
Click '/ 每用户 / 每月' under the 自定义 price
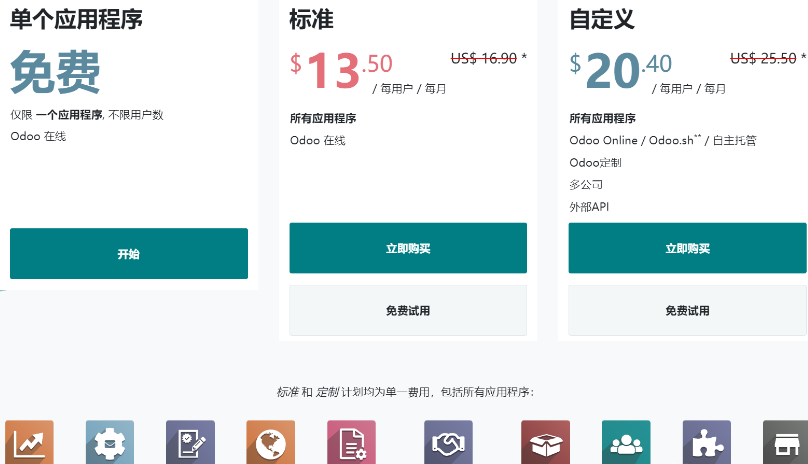click(688, 89)
